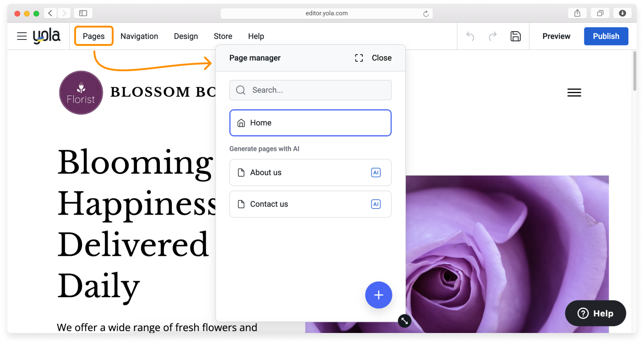Add a new page with the plus button
The width and height of the screenshot is (644, 344).
coord(378,295)
